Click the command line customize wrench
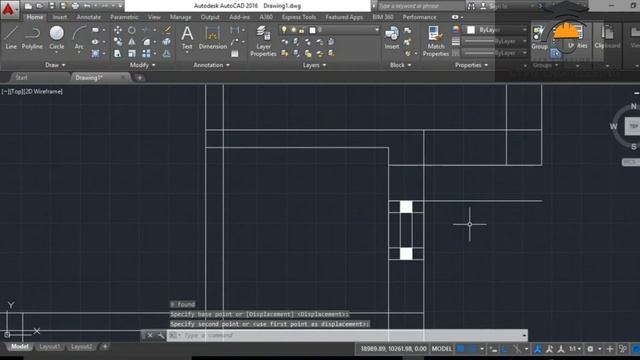 coord(161,336)
